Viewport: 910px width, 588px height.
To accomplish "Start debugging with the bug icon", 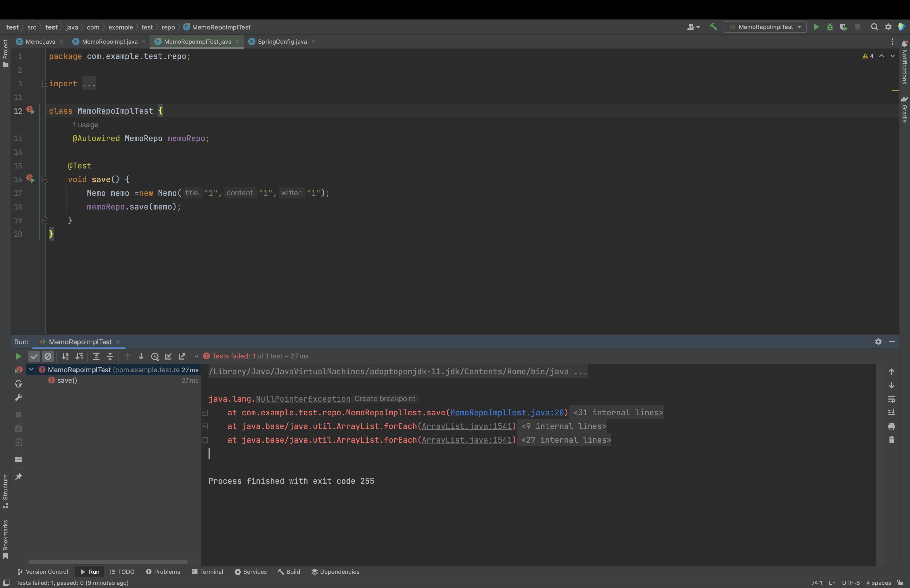I will (x=830, y=27).
